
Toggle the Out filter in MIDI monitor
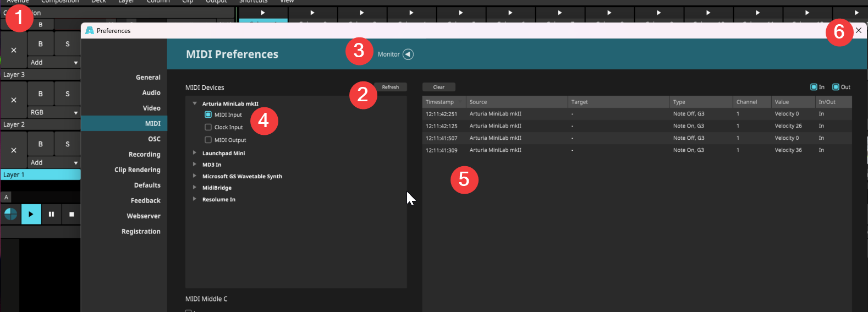point(836,87)
